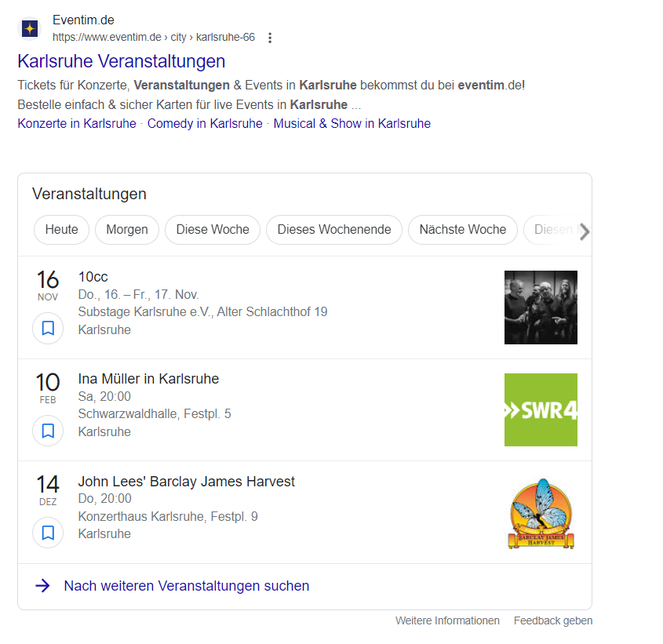Viewport: 663px width, 644px height.
Task: Click the right chevron to scroll filter chips
Action: pos(584,230)
